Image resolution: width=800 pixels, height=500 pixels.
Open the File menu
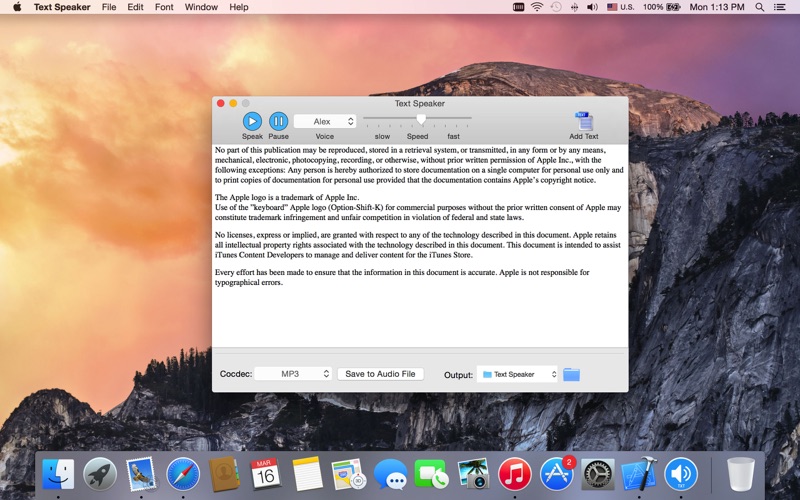tap(109, 7)
